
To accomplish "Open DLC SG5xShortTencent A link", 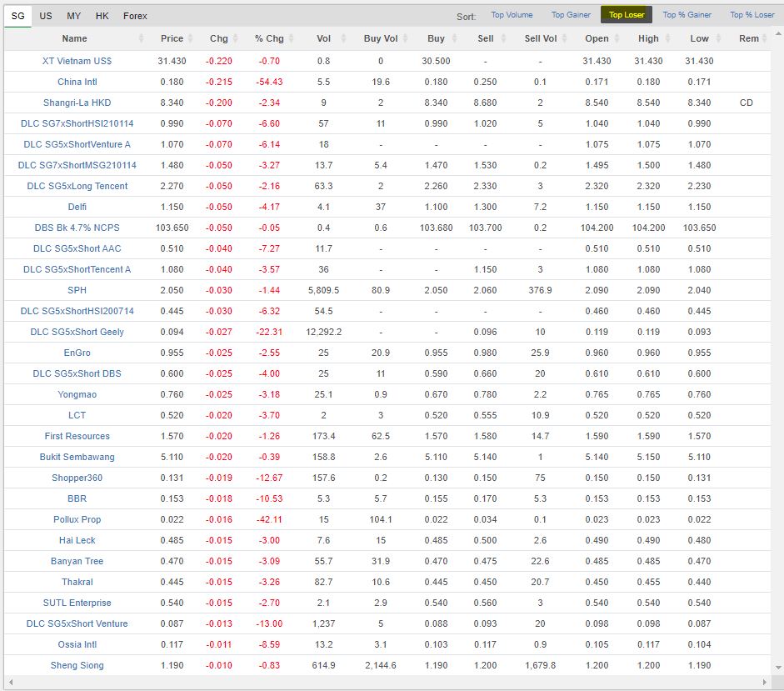I will click(77, 270).
